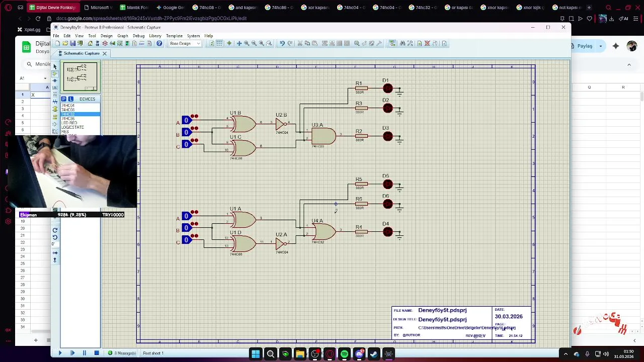Toggle the upper logic state input B
This screenshot has width=644, height=362.
pyautogui.click(x=186, y=132)
